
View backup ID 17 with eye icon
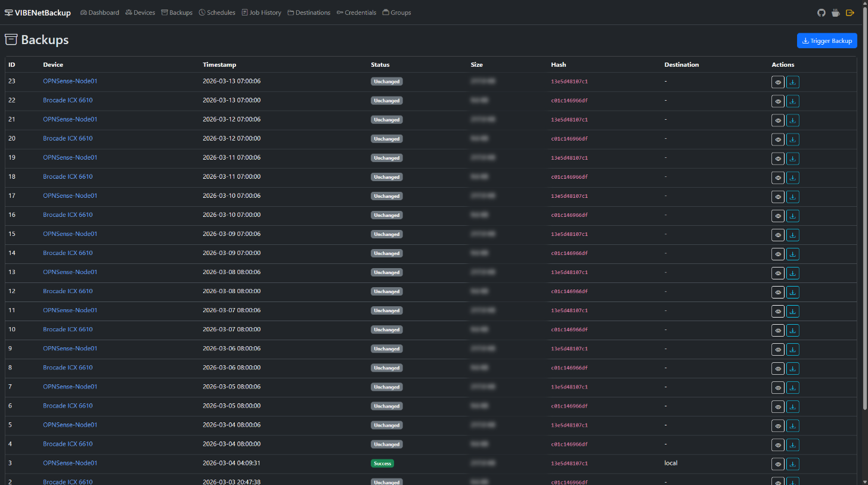click(x=778, y=197)
